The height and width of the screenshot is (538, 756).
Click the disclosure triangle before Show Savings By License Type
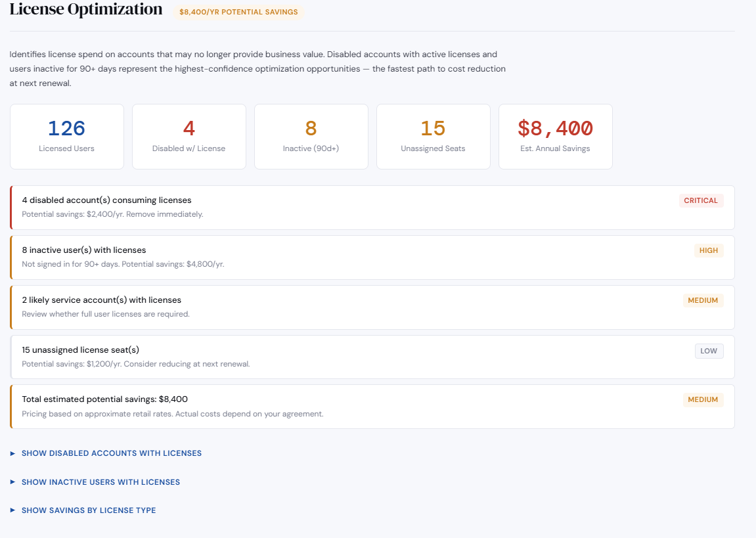pyautogui.click(x=12, y=510)
